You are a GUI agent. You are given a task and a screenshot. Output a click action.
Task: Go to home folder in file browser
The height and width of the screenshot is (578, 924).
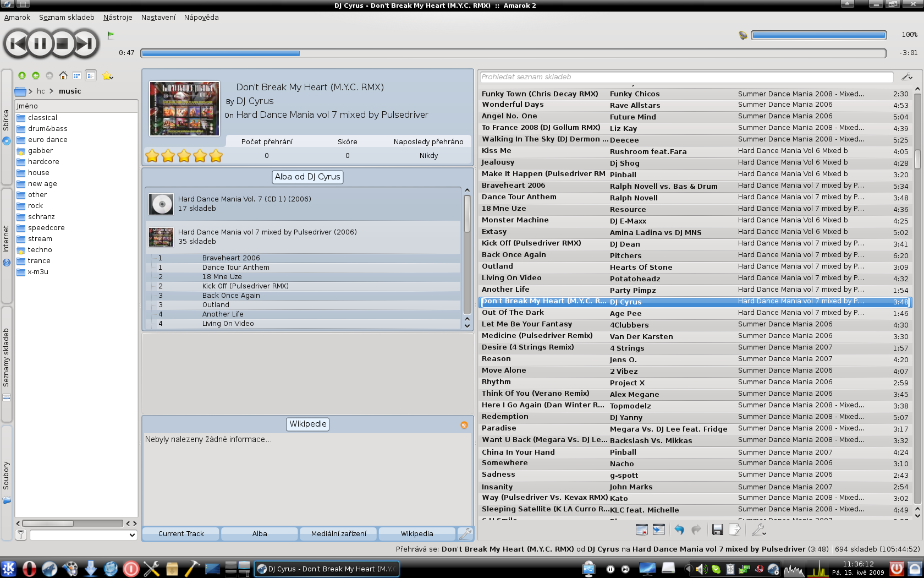(63, 75)
